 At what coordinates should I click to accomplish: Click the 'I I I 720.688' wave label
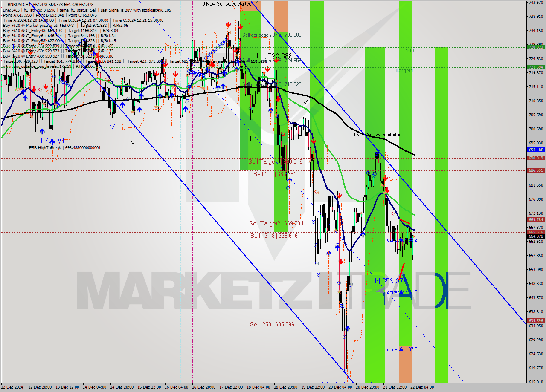tap(275, 56)
